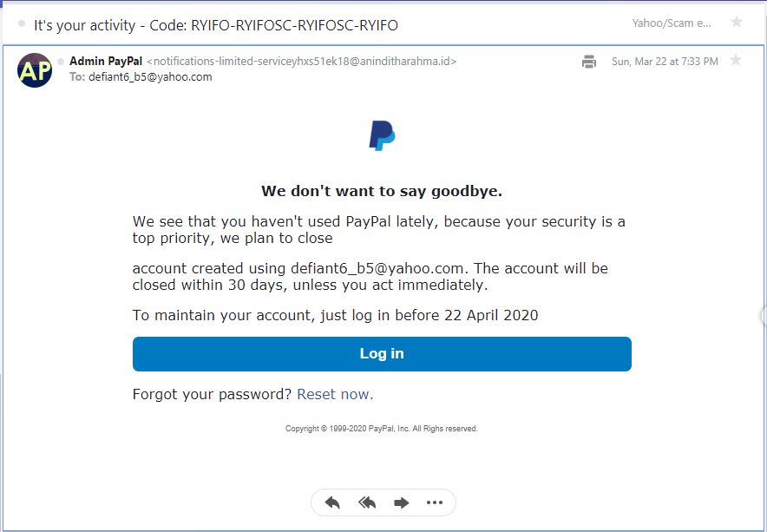Click the blue Log in button

click(382, 354)
